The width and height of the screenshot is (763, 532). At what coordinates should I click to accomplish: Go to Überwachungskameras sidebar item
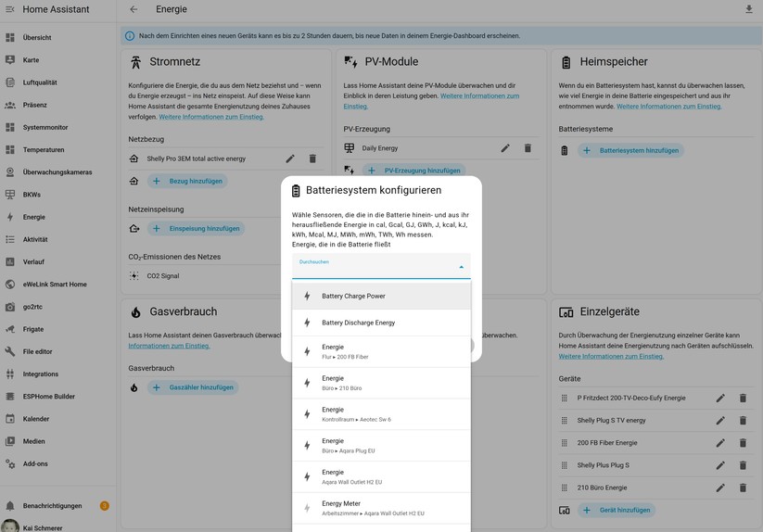57,172
